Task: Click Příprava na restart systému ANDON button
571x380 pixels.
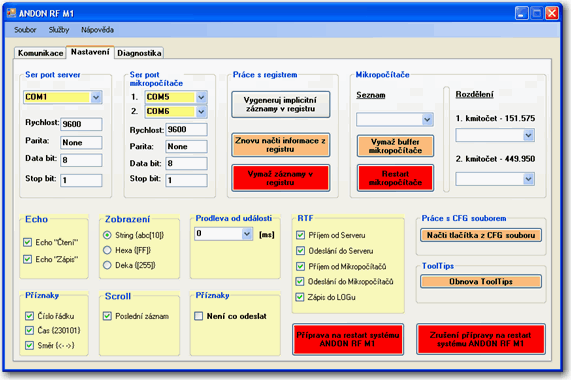Action: coord(348,339)
